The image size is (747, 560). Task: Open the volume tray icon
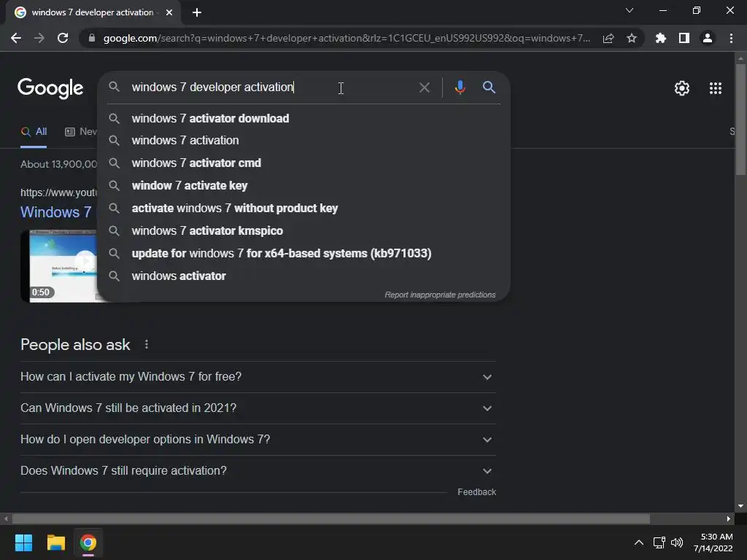676,542
